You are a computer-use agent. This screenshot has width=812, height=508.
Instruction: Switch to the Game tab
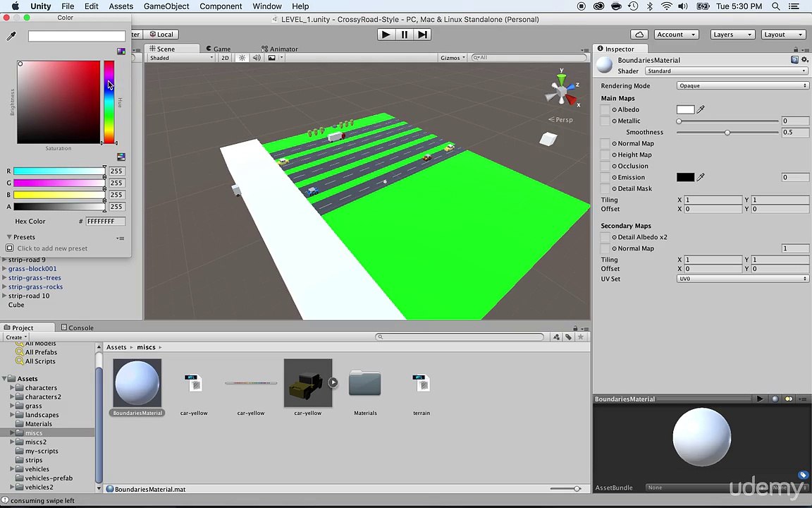coord(218,49)
